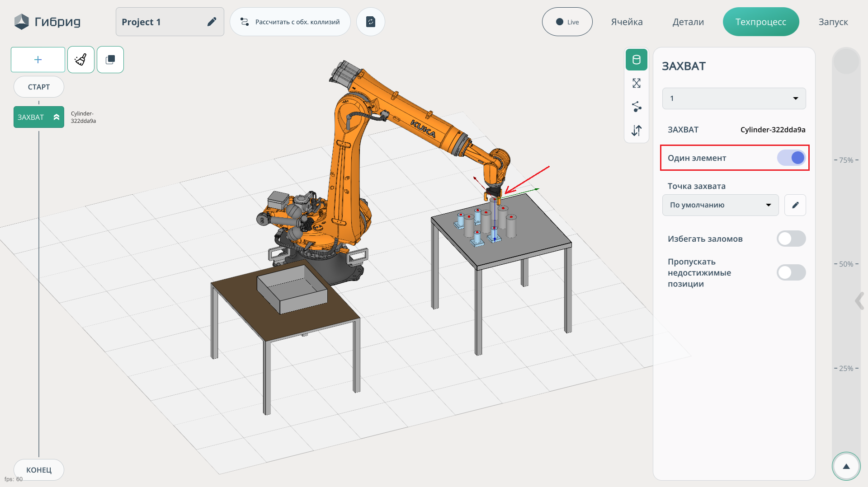
Task: Click the document refresh icon in top bar
Action: [371, 22]
